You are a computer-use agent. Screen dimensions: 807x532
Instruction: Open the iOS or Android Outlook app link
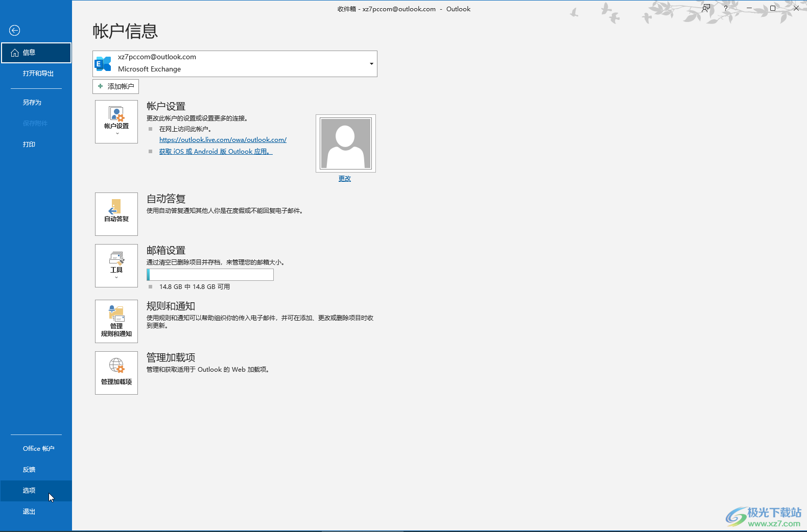pos(216,152)
